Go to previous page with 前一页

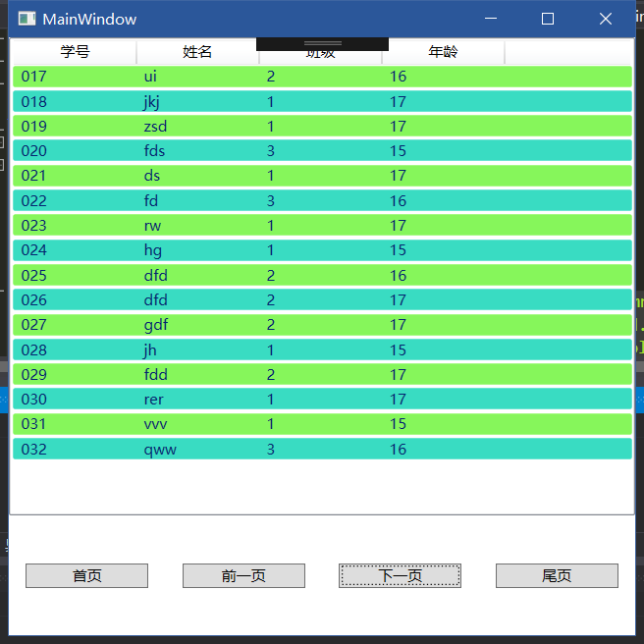coord(243,575)
